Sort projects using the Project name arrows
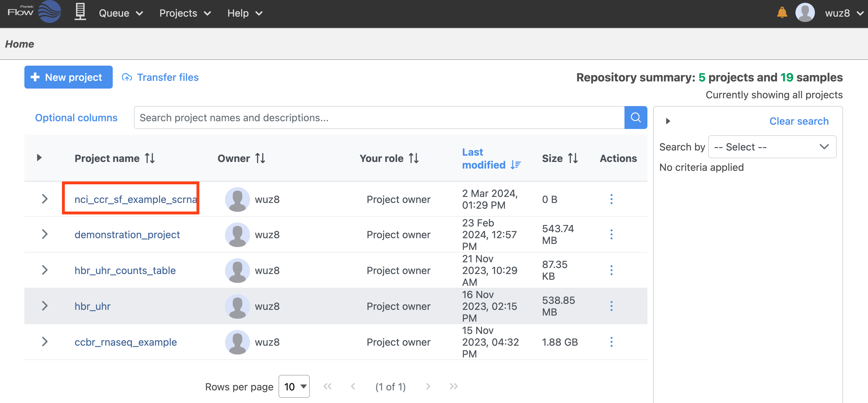868x403 pixels. point(150,158)
